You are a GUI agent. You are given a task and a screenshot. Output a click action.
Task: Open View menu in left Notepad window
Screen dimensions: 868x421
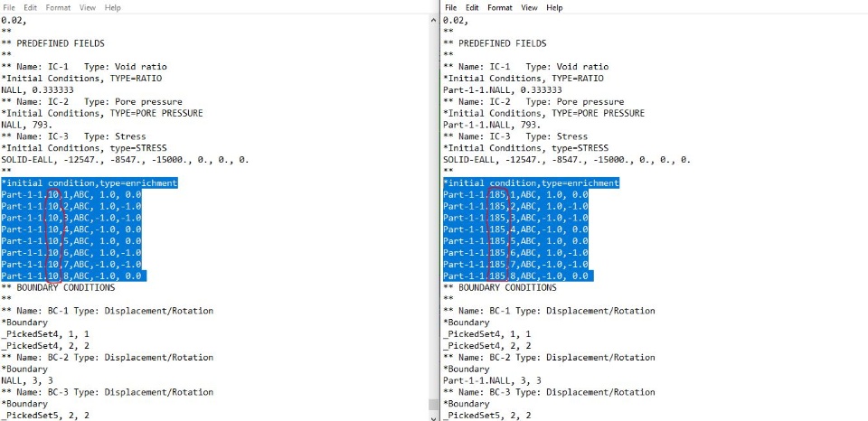[88, 8]
